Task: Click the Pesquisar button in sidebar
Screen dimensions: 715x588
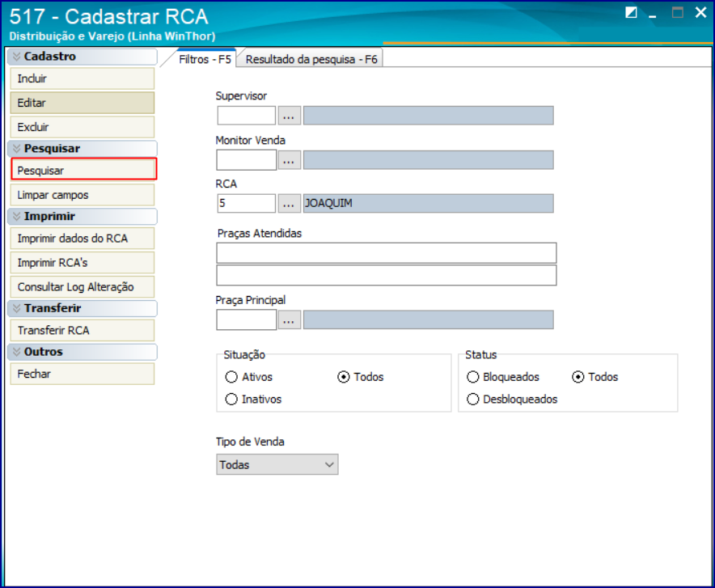Action: click(83, 169)
